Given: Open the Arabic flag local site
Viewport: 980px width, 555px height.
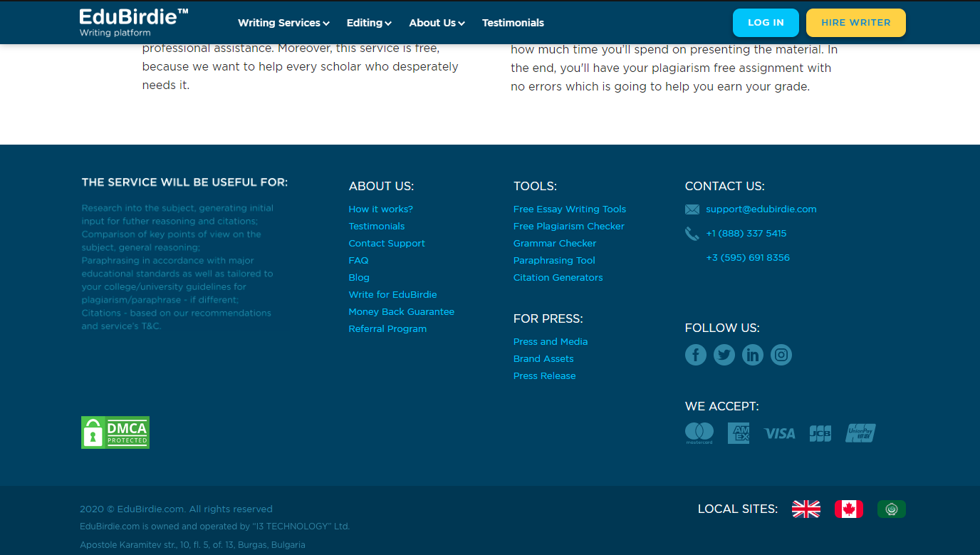Looking at the screenshot, I should pos(892,509).
